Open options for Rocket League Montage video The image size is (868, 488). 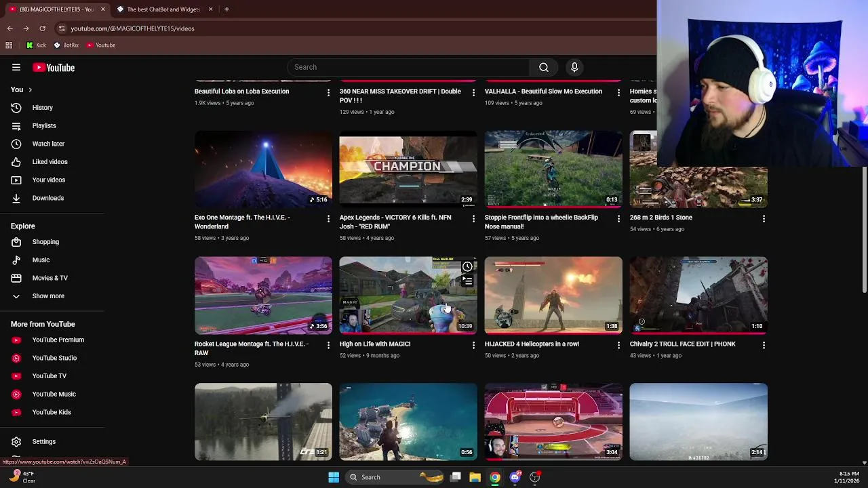pyautogui.click(x=328, y=345)
